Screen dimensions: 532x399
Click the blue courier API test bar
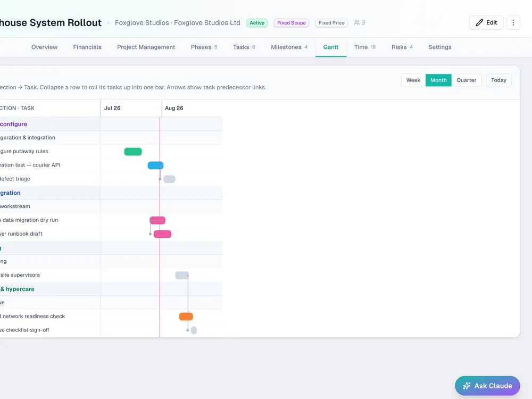(155, 165)
